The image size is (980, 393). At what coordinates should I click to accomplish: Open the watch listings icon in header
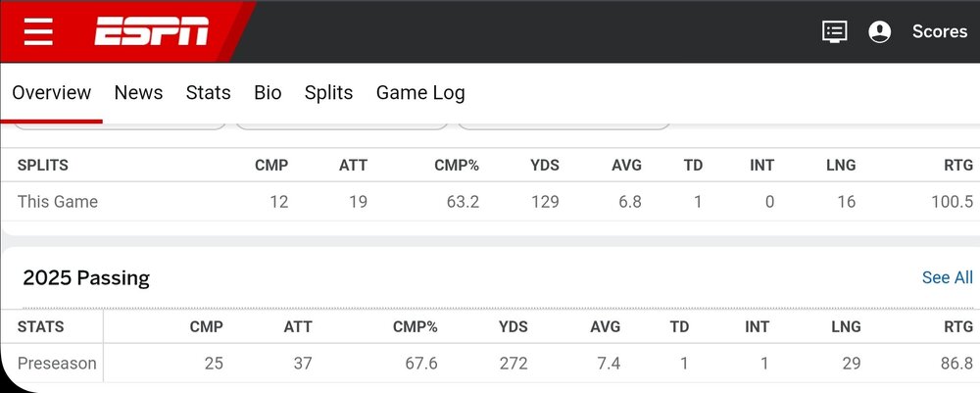(834, 31)
